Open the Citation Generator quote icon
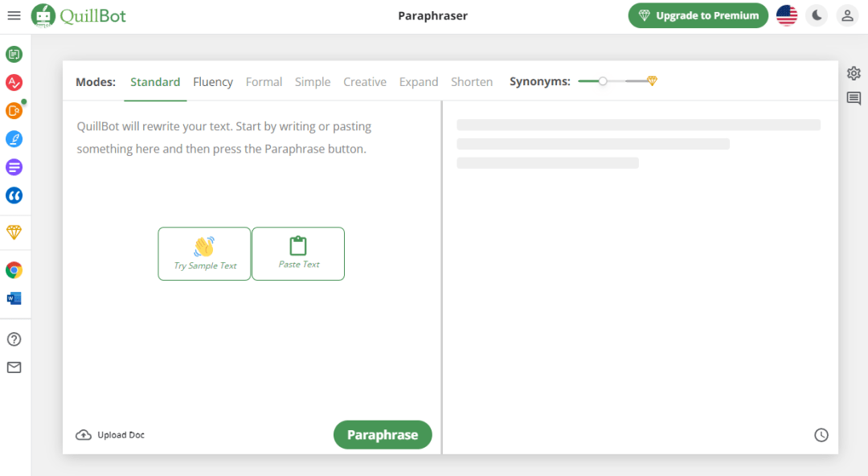The height and width of the screenshot is (476, 868). [x=14, y=195]
